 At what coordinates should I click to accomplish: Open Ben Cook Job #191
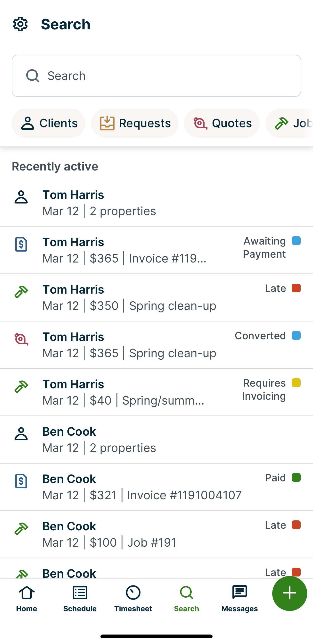coord(109,534)
